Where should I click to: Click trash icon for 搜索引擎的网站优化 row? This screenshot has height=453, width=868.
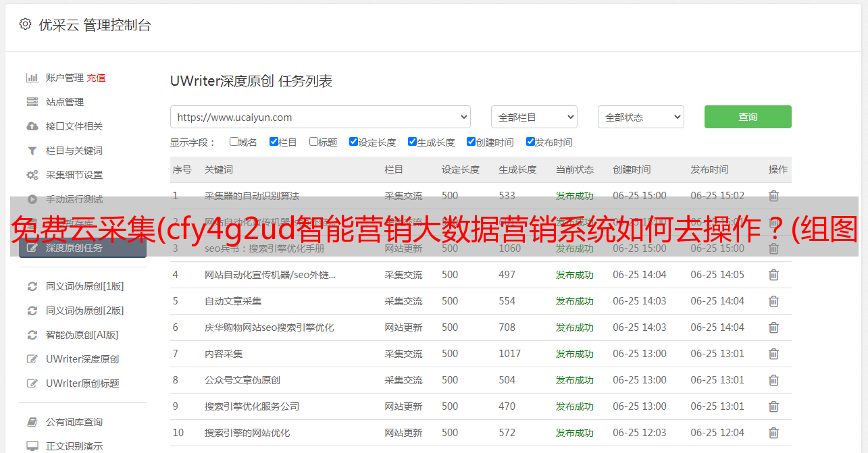tap(773, 433)
